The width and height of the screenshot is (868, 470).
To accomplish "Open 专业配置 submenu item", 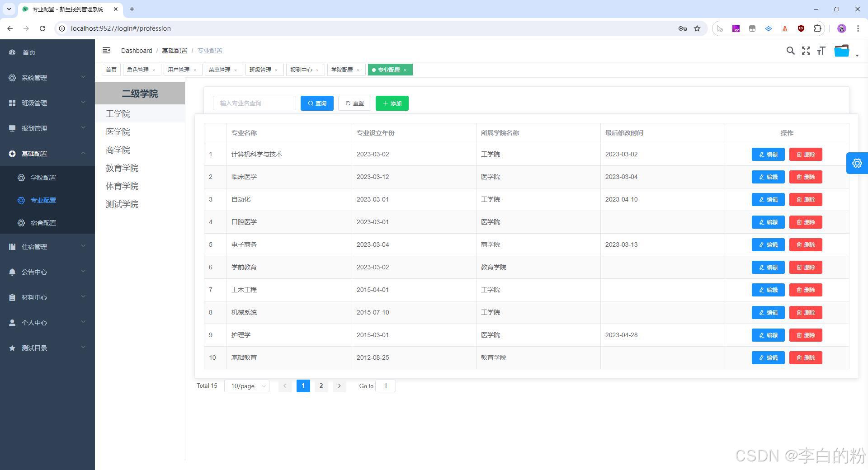I will click(47, 200).
